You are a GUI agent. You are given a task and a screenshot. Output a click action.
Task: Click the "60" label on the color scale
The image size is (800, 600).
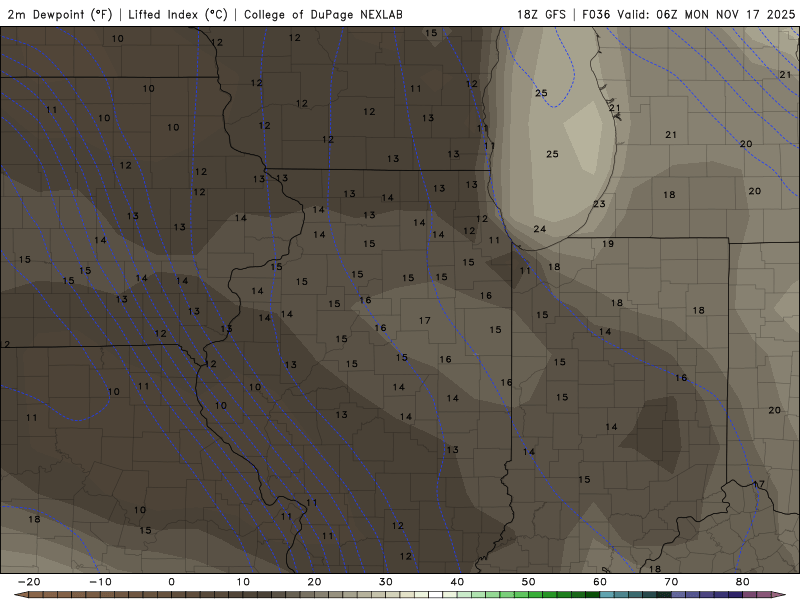coord(600,582)
